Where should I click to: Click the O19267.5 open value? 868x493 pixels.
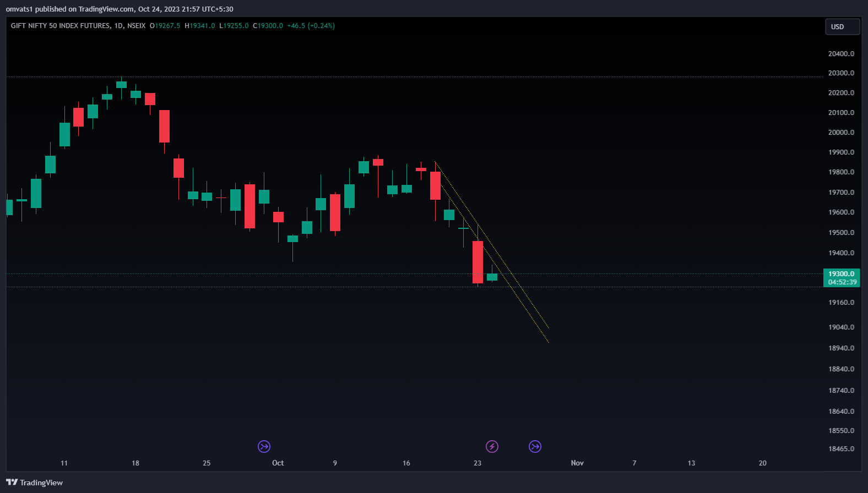pyautogui.click(x=165, y=26)
